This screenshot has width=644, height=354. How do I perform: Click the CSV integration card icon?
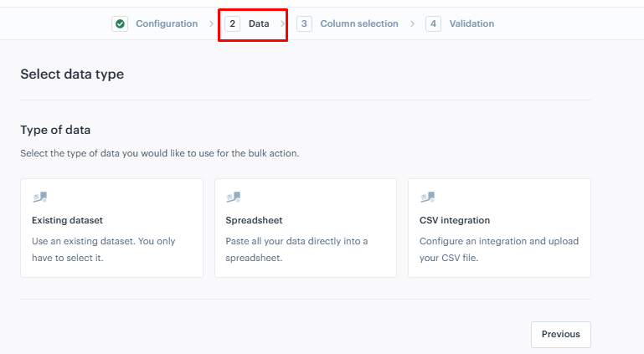[428, 198]
